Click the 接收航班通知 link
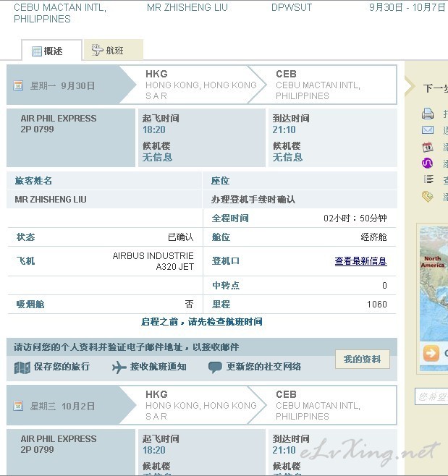Screen dimensions: 448x476 tap(159, 367)
